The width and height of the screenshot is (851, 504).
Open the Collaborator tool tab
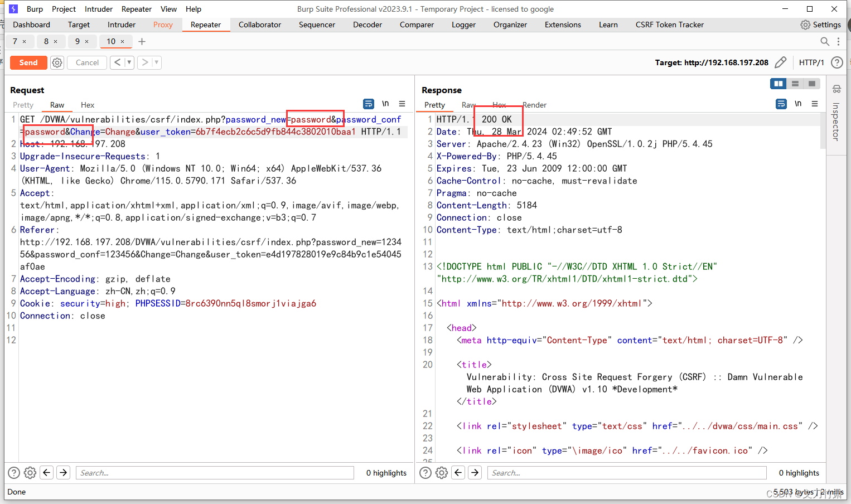point(260,25)
